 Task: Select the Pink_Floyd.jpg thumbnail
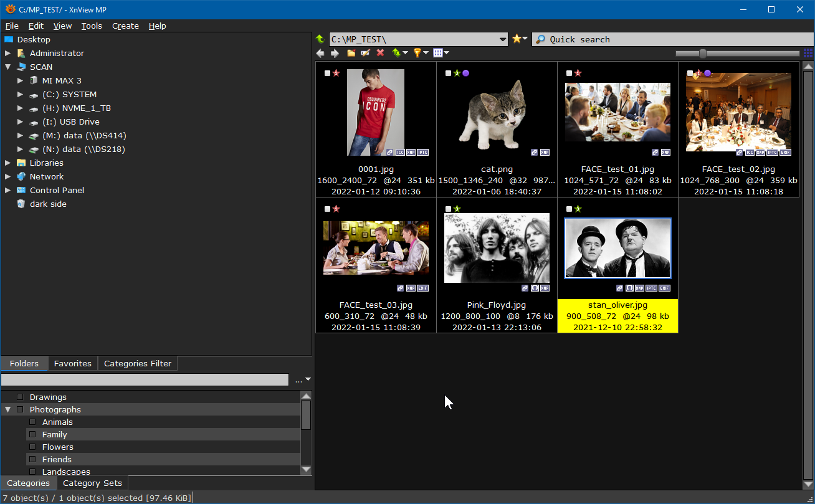[497, 248]
